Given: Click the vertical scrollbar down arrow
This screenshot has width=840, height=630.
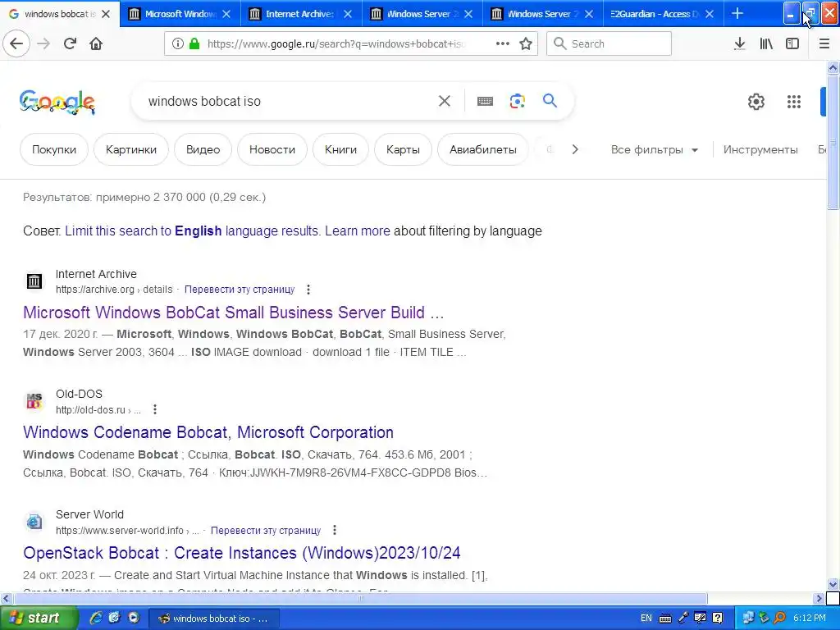Looking at the screenshot, I should 833,584.
